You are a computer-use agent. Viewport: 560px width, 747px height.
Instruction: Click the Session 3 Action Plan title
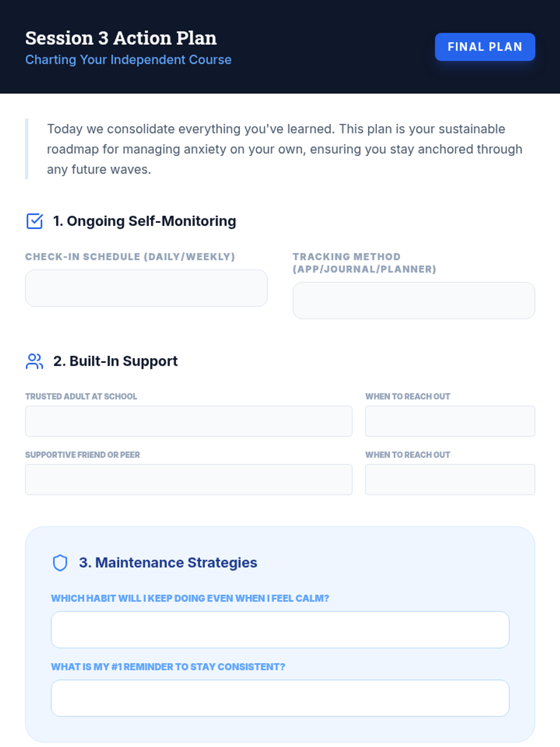(121, 38)
